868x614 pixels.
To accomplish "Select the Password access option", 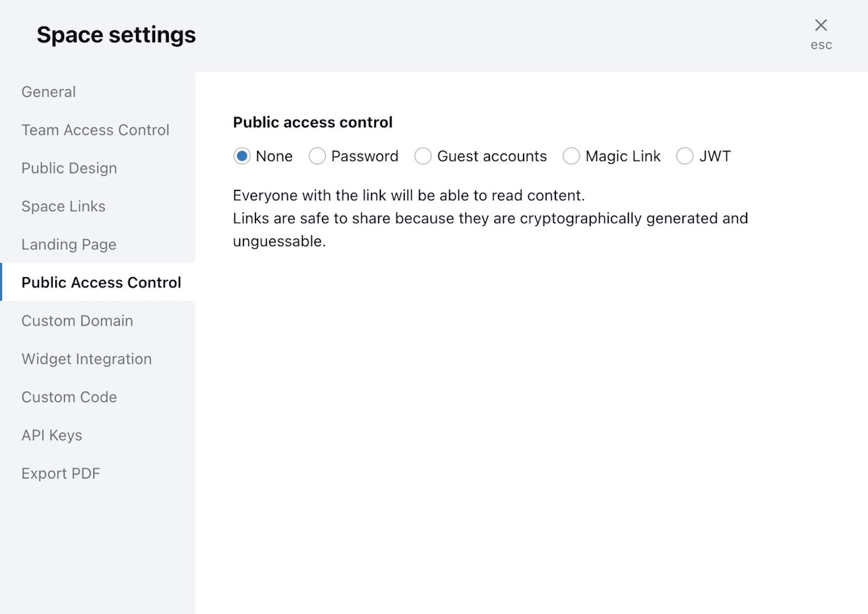I will [x=317, y=156].
